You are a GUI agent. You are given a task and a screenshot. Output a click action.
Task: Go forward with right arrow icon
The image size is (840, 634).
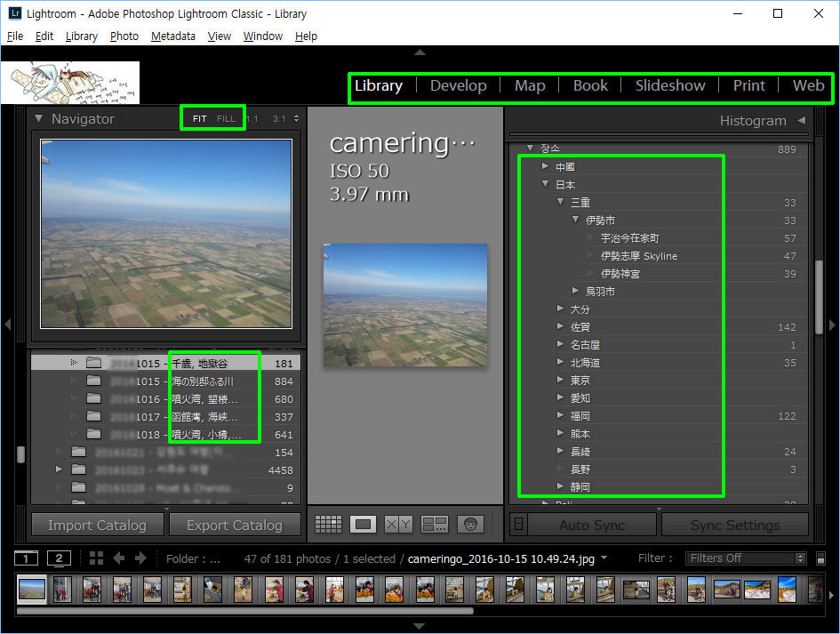click(141, 558)
